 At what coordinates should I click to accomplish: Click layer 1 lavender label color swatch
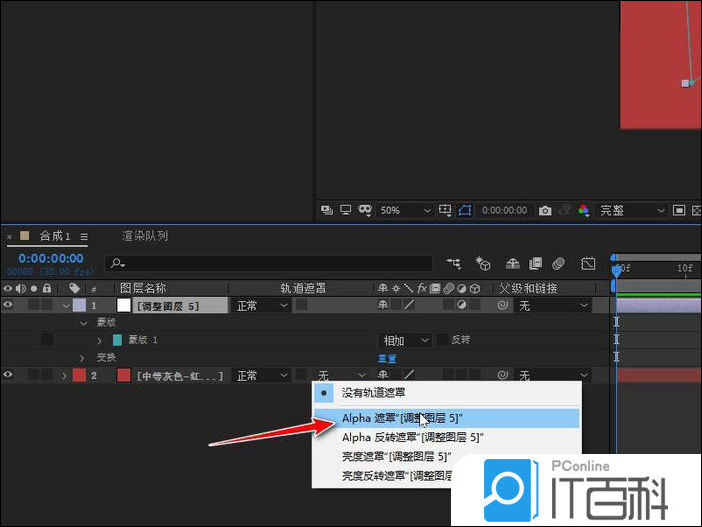coord(79,305)
